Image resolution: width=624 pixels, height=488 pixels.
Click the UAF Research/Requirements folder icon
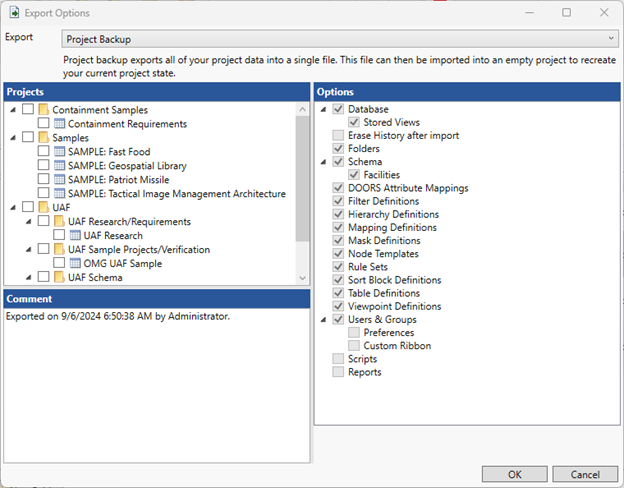59,222
